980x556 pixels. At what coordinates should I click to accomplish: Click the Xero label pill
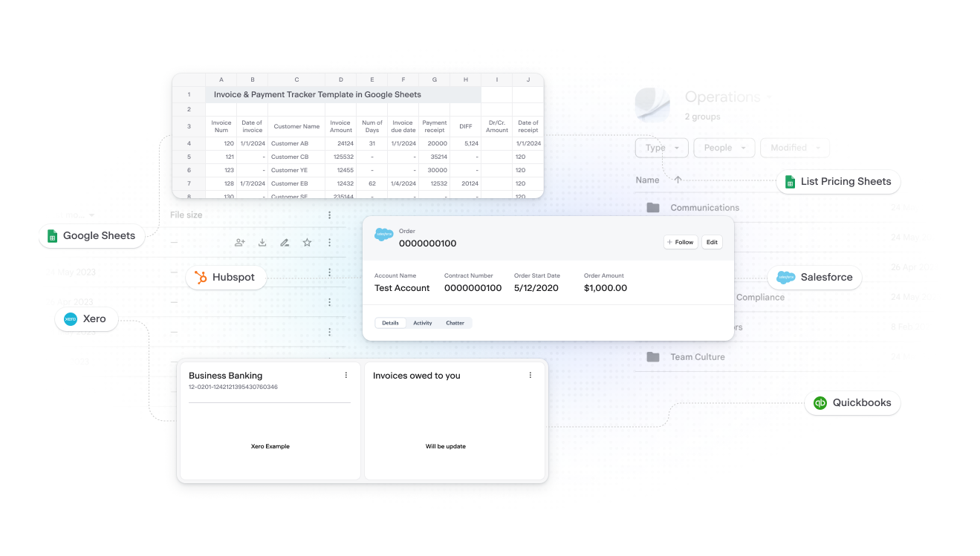pyautogui.click(x=86, y=319)
